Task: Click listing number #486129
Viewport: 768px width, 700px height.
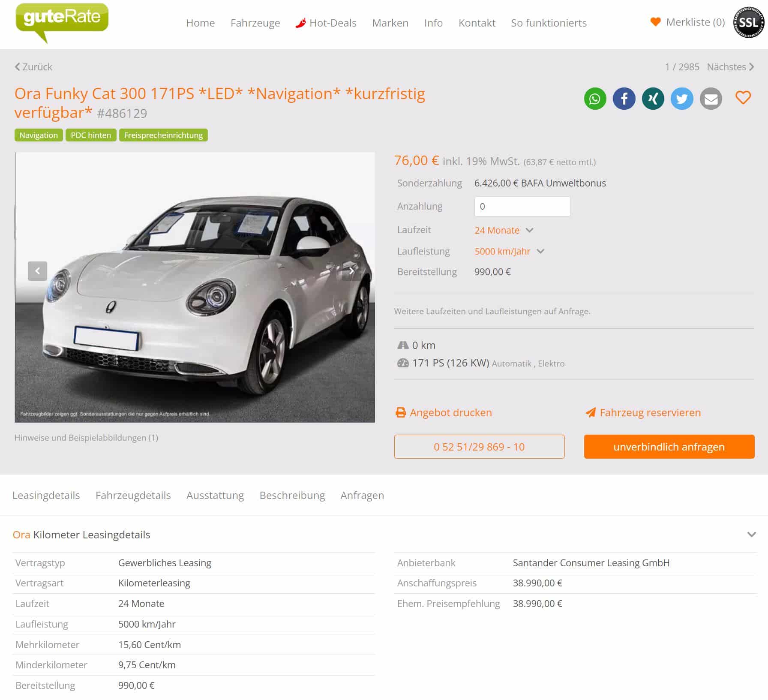Action: [x=122, y=113]
